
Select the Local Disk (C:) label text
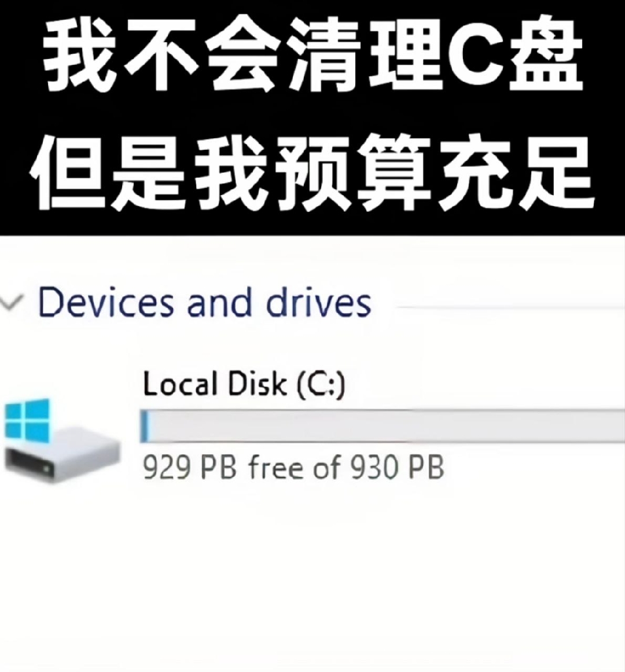pos(244,384)
